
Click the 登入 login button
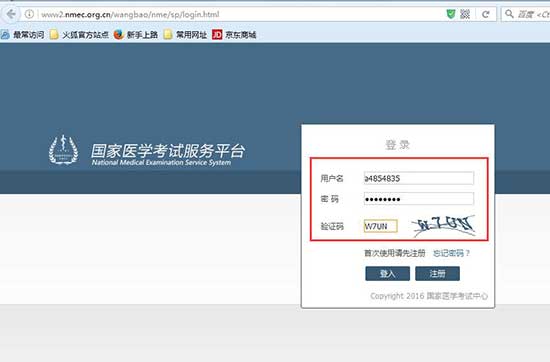388,274
